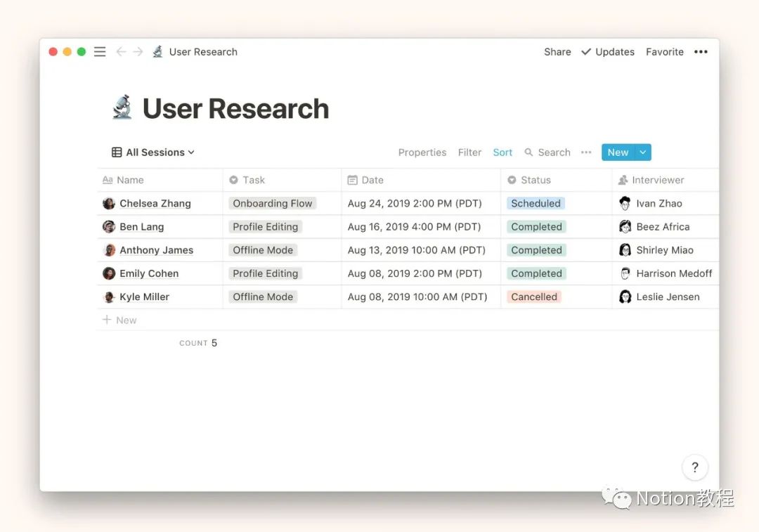This screenshot has width=759, height=532.
Task: Open search with the magnifier icon
Action: 530,153
